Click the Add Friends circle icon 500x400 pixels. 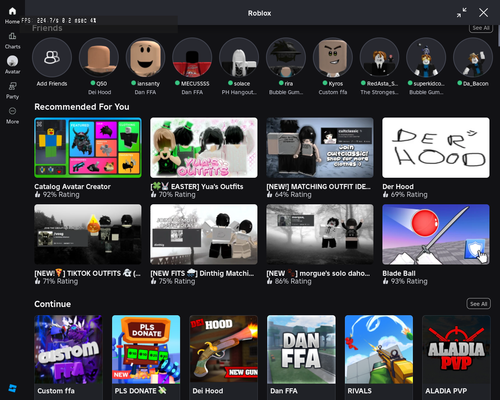coord(52,57)
